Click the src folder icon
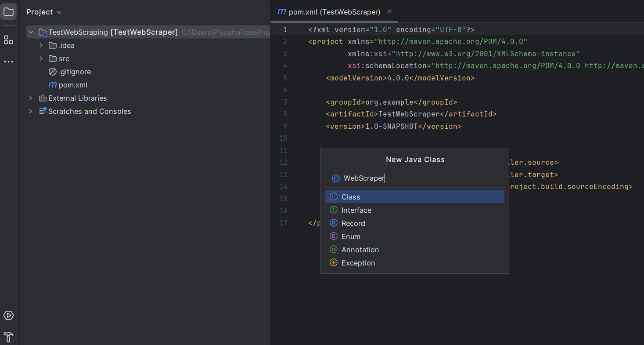This screenshot has height=345, width=644. click(53, 58)
